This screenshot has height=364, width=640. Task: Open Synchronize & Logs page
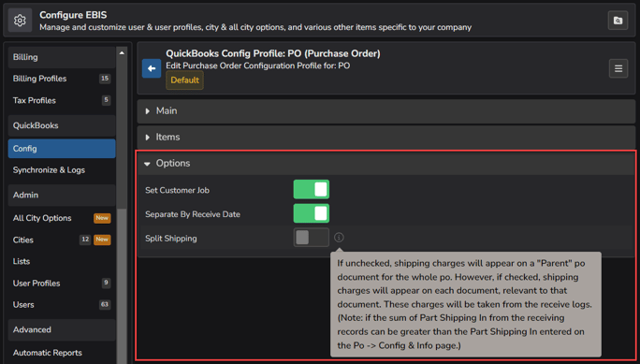point(62,170)
